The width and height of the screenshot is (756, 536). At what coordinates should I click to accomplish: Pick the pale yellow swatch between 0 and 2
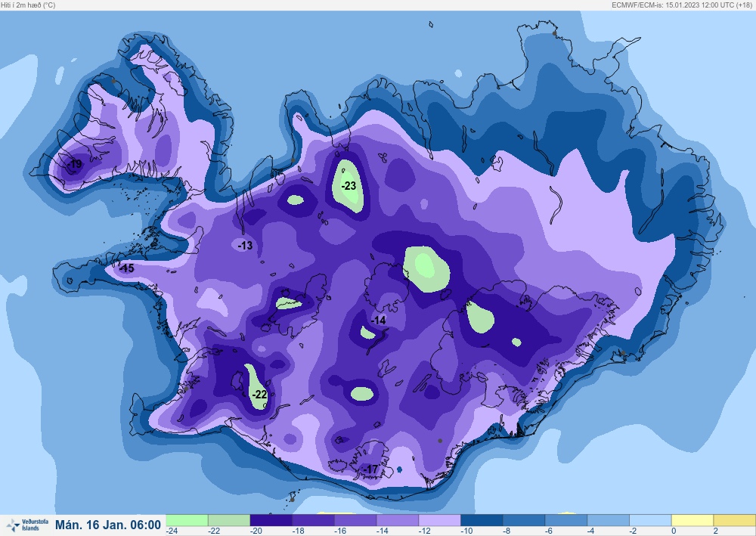[692, 520]
